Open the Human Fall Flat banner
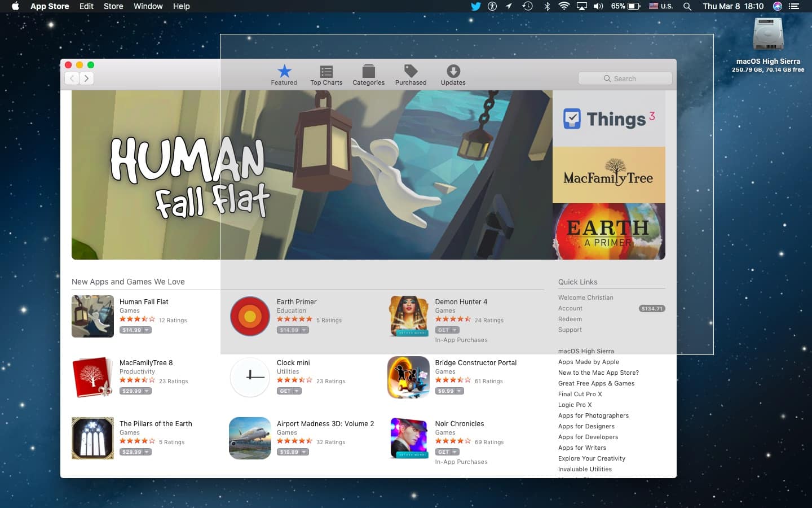This screenshot has width=812, height=508. (x=312, y=175)
